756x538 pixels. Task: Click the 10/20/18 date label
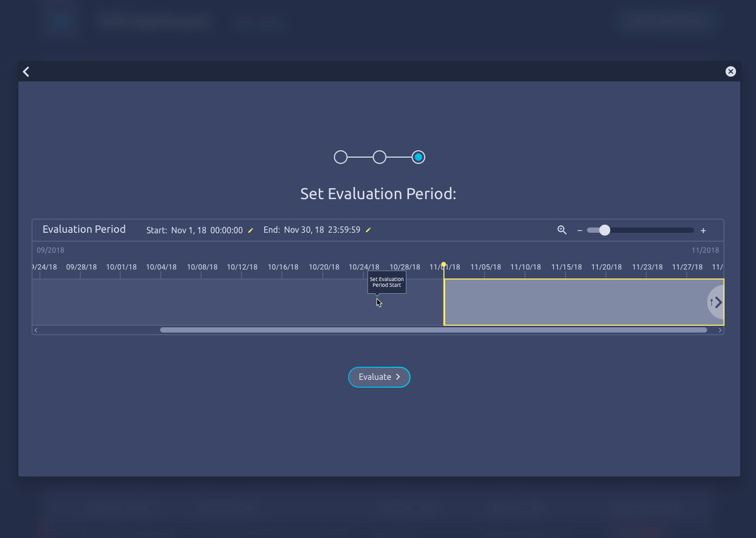[324, 267]
